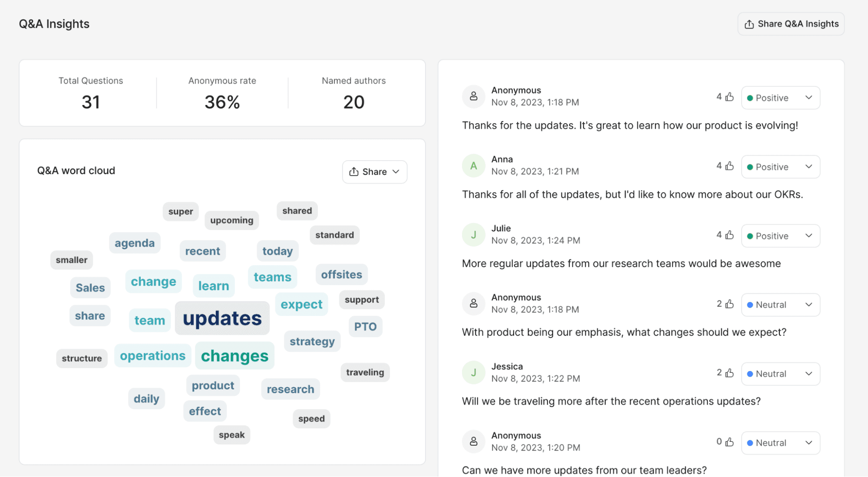
Task: Click the 'offsites' word tag
Action: (x=341, y=274)
